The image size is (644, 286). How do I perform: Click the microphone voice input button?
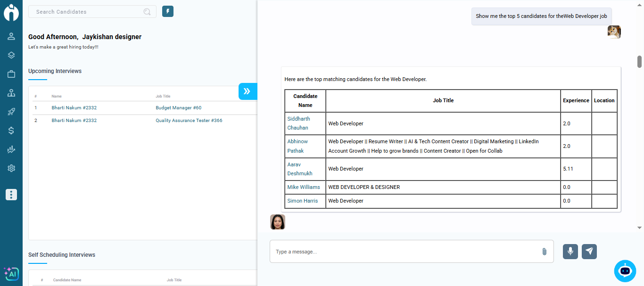pos(570,252)
